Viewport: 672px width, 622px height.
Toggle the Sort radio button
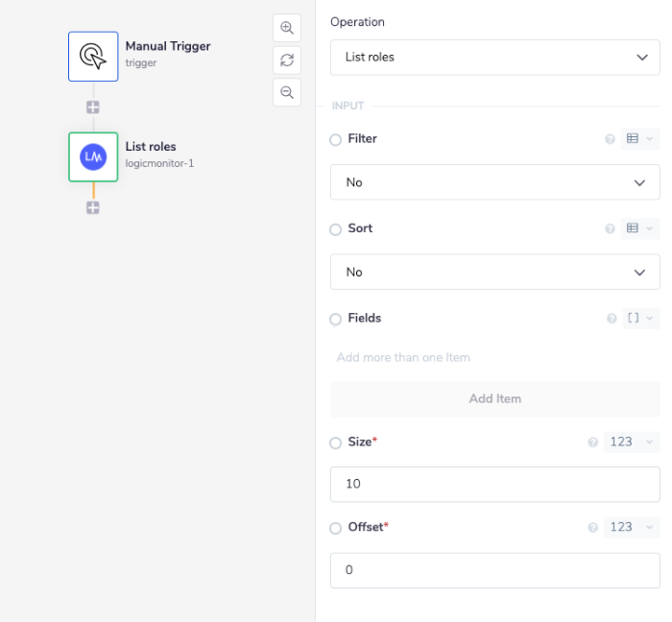[x=336, y=229]
